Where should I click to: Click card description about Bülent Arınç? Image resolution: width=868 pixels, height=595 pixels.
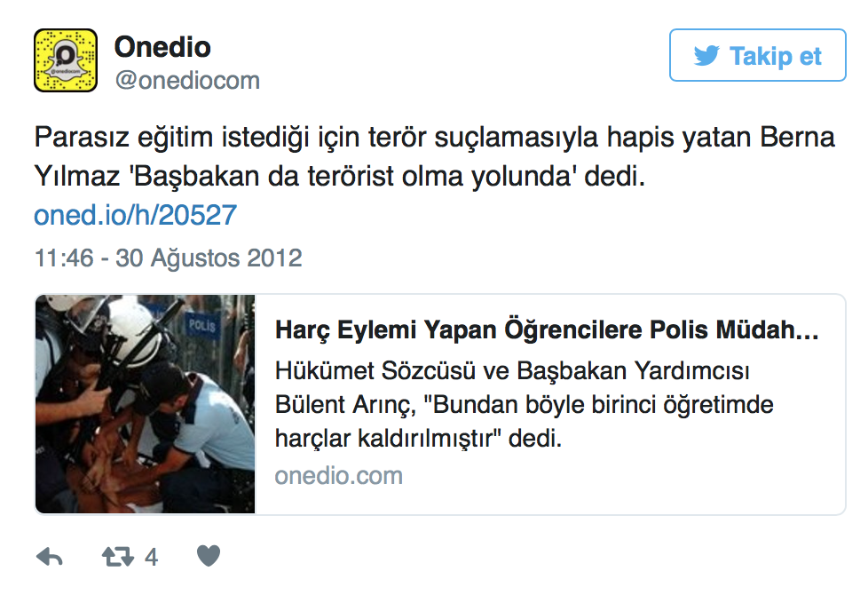[x=525, y=404]
